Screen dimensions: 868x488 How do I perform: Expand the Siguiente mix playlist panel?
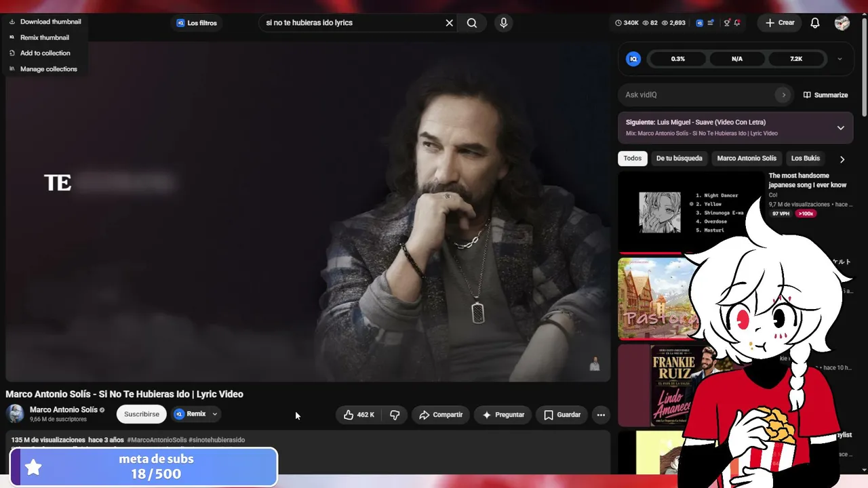(840, 127)
